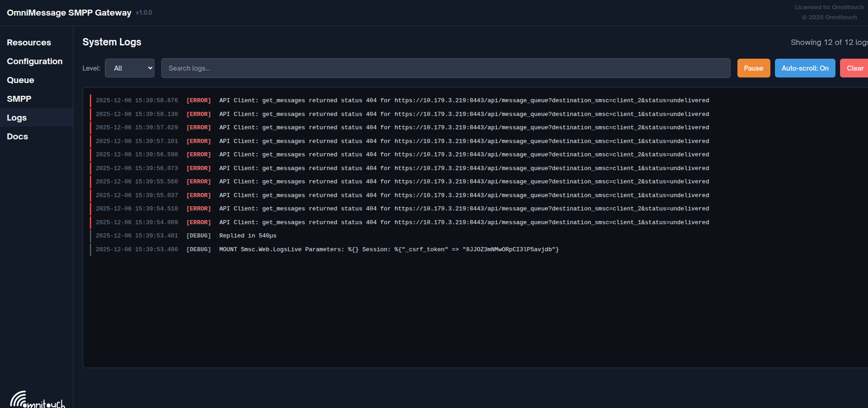The width and height of the screenshot is (868, 408).
Task: Select the Logs sidebar item
Action: click(x=17, y=118)
